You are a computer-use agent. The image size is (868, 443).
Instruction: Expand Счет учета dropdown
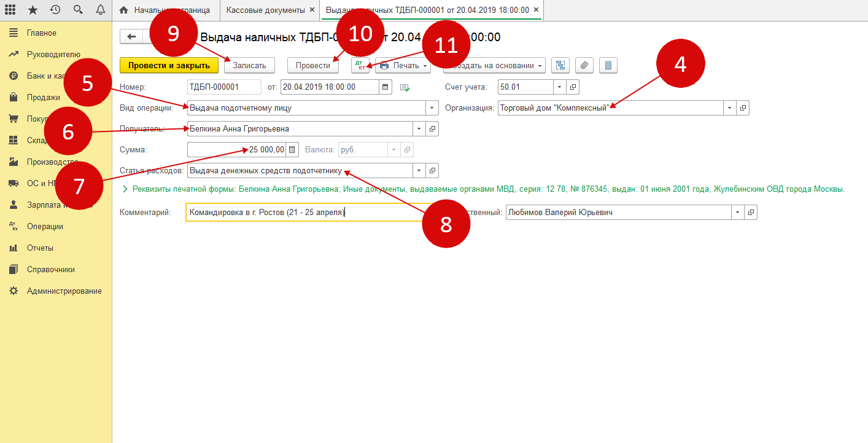[x=559, y=87]
